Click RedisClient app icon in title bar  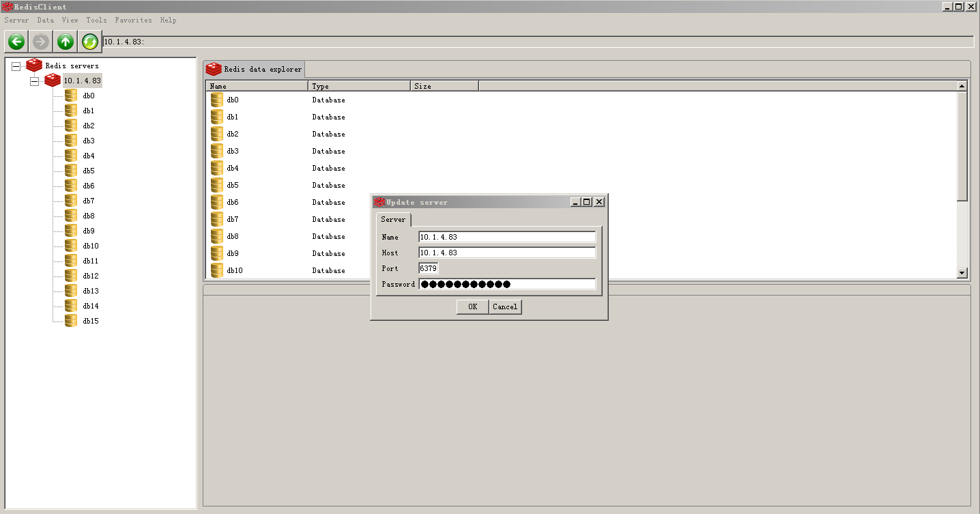pos(8,7)
